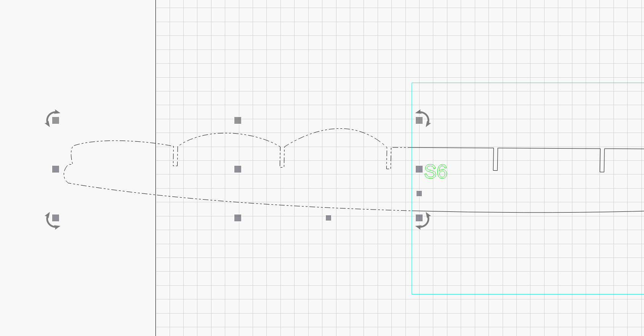This screenshot has width=644, height=336.
Task: Click the dashed outline's middle slot notch
Action: pyautogui.click(x=282, y=157)
